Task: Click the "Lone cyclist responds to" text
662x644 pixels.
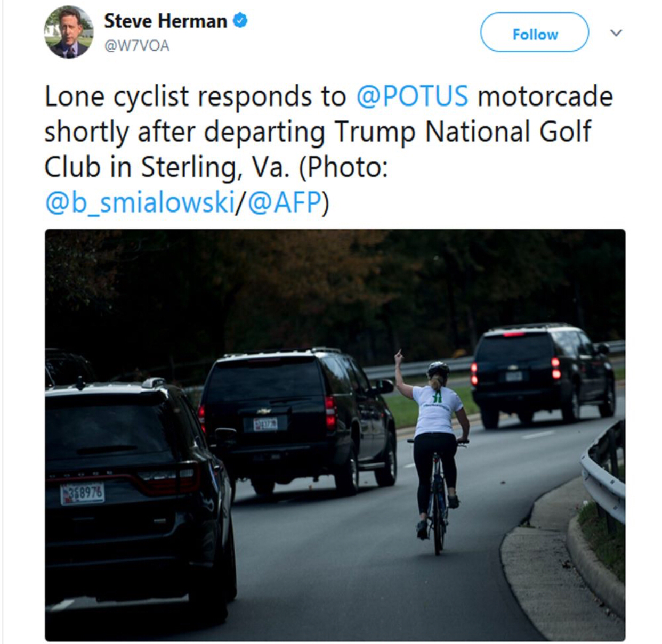Action: point(195,96)
